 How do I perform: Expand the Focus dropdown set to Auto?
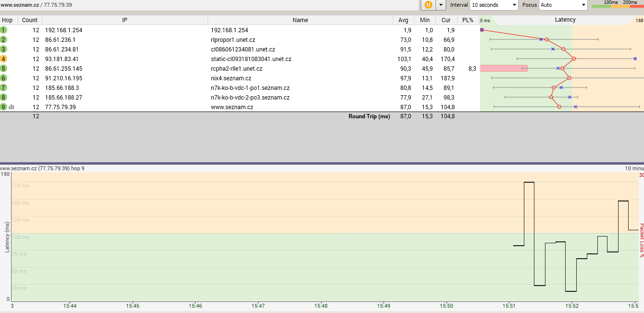click(563, 5)
